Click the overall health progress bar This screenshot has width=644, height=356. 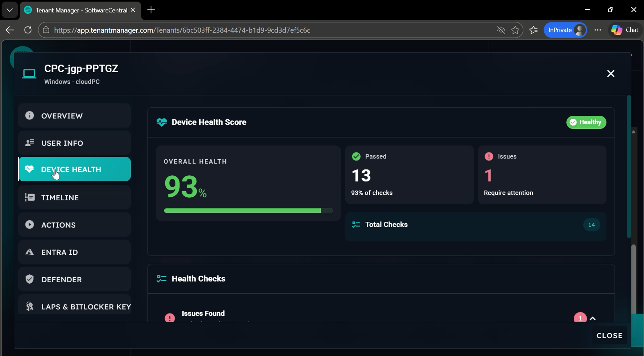coord(248,210)
